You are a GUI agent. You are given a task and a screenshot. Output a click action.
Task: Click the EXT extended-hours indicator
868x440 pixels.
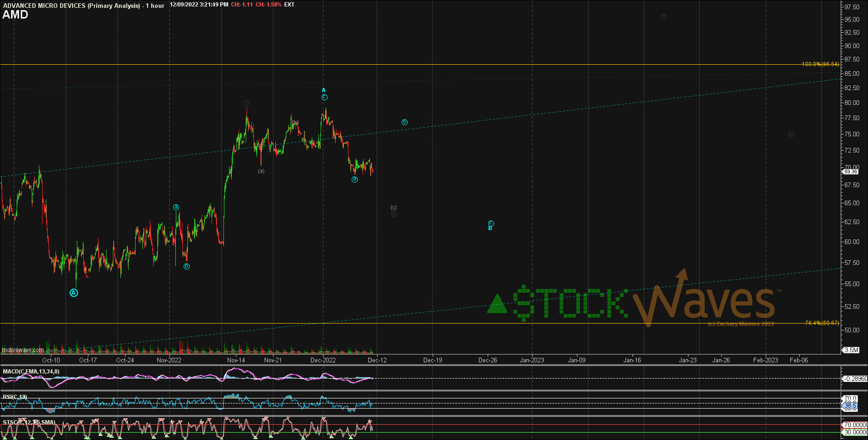point(289,5)
